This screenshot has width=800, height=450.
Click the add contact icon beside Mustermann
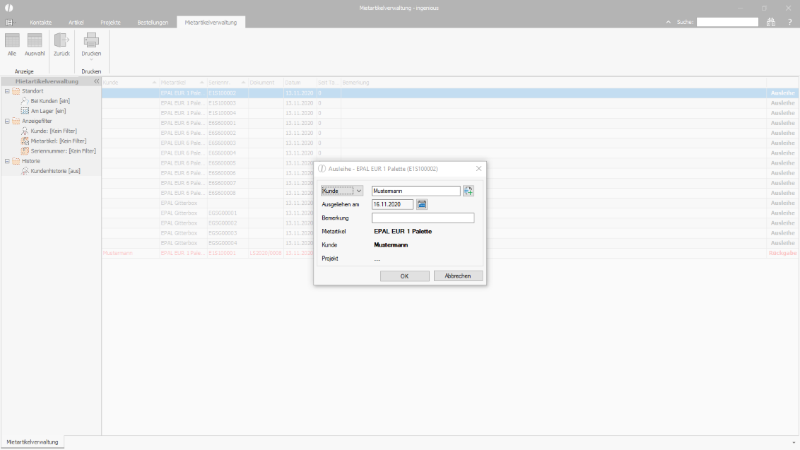click(468, 191)
